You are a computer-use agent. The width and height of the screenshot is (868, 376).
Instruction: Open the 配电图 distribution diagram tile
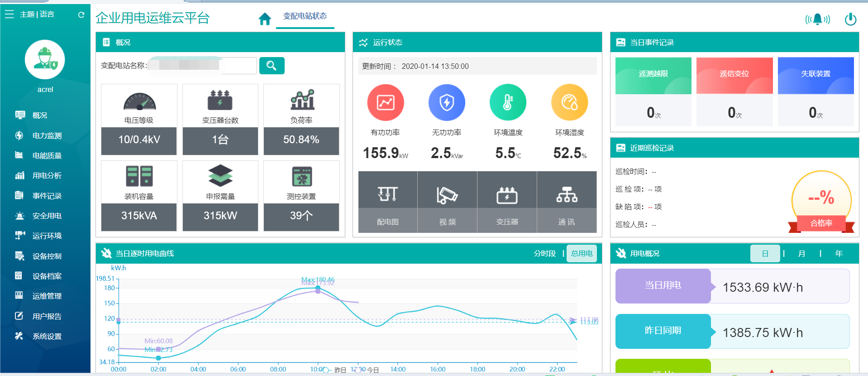(388, 202)
